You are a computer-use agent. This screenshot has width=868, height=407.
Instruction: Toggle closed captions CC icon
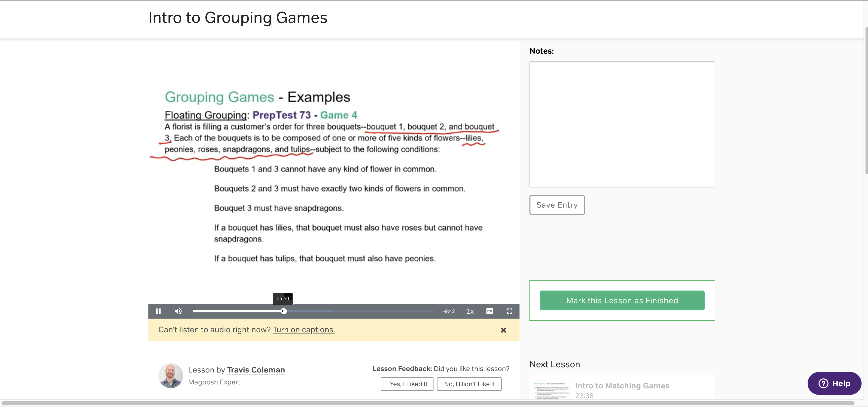(490, 311)
